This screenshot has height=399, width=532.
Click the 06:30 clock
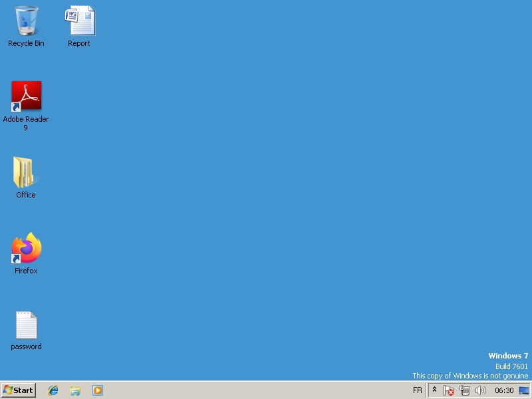(504, 390)
